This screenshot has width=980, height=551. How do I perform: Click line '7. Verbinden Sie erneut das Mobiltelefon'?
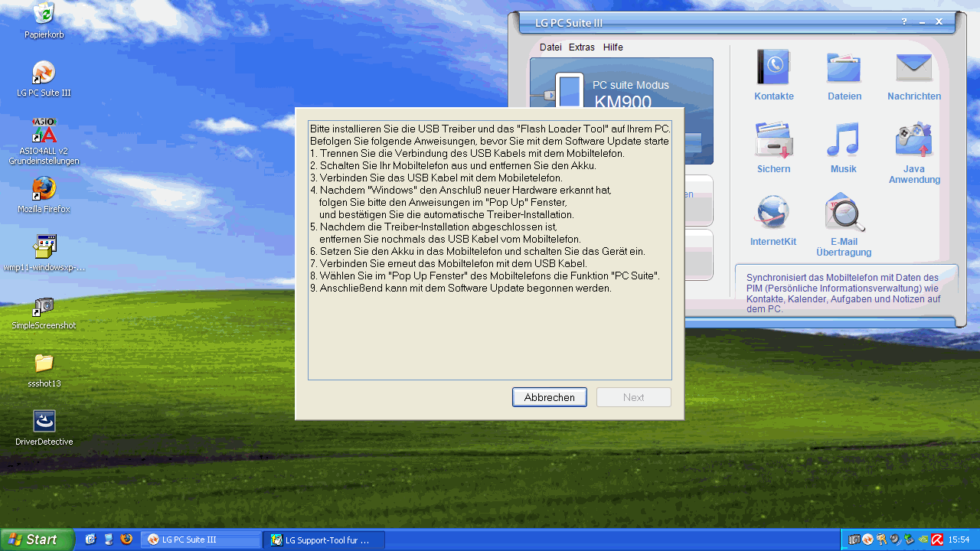pos(449,263)
